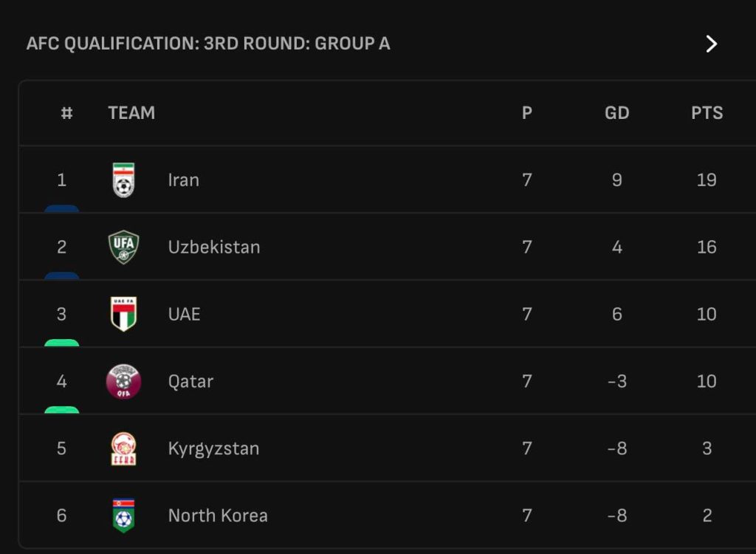Click the Kyrgyzstan federation crest icon
756x554 pixels.
(123, 448)
